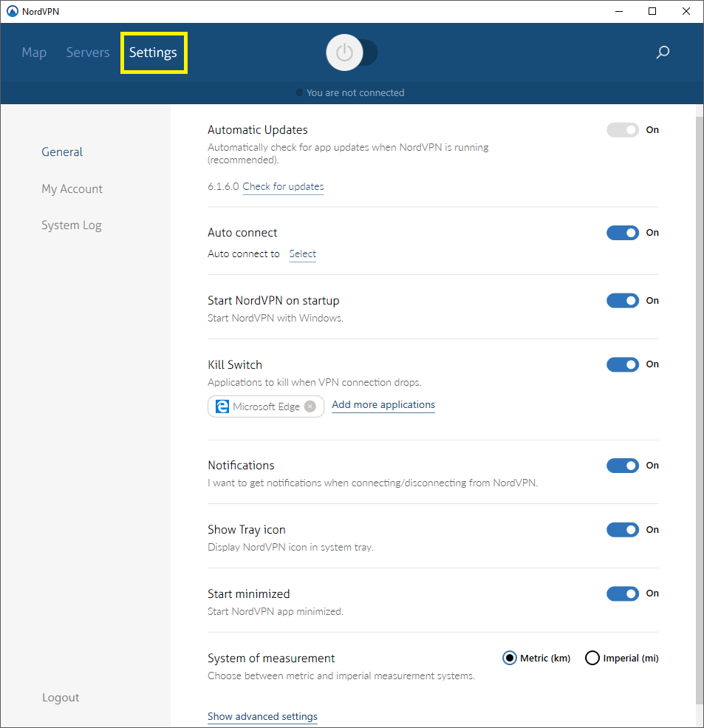The height and width of the screenshot is (728, 704).
Task: Click the Microsoft Edge app icon
Action: coord(222,406)
